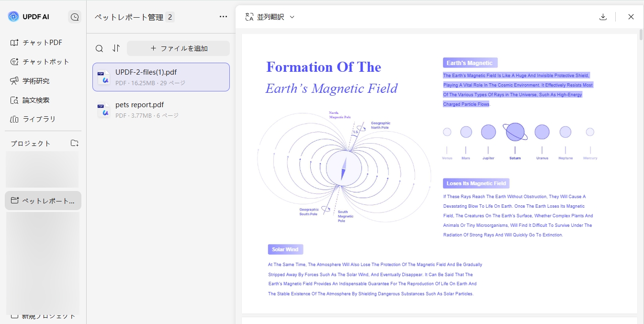Click the Formation Of The title
Viewport: 644px width, 324px height.
[324, 67]
